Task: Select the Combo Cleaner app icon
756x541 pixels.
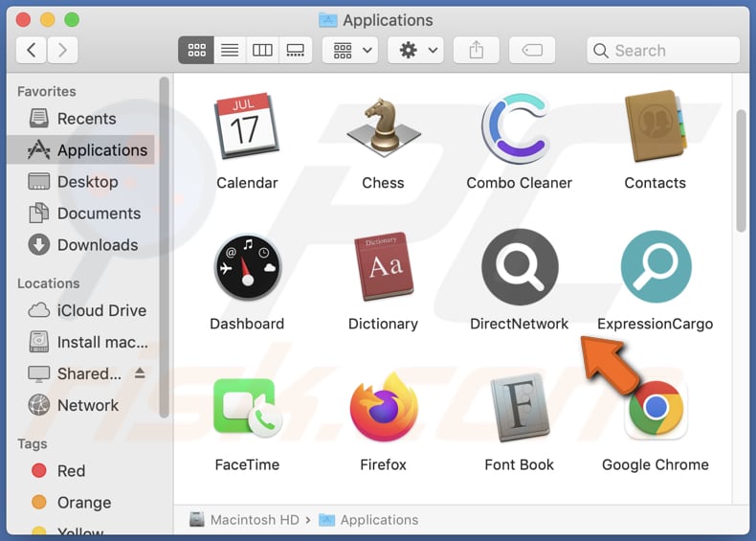Action: [x=517, y=128]
